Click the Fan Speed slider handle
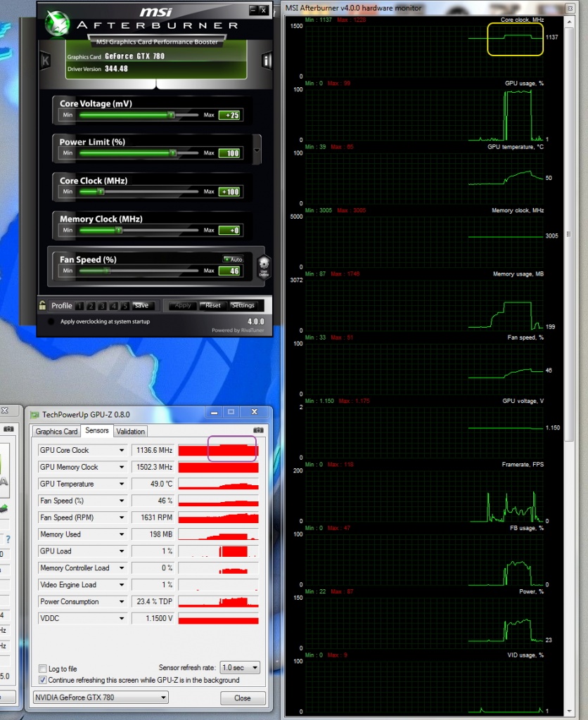Viewport: 588px width, 720px height. [107, 271]
